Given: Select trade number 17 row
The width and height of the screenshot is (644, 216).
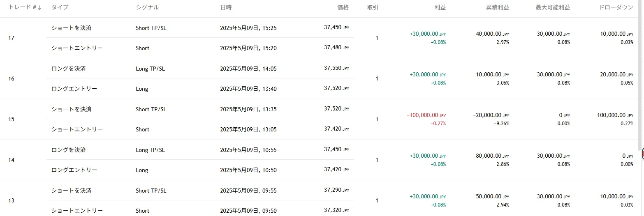Looking at the screenshot, I should pyautogui.click(x=12, y=38).
